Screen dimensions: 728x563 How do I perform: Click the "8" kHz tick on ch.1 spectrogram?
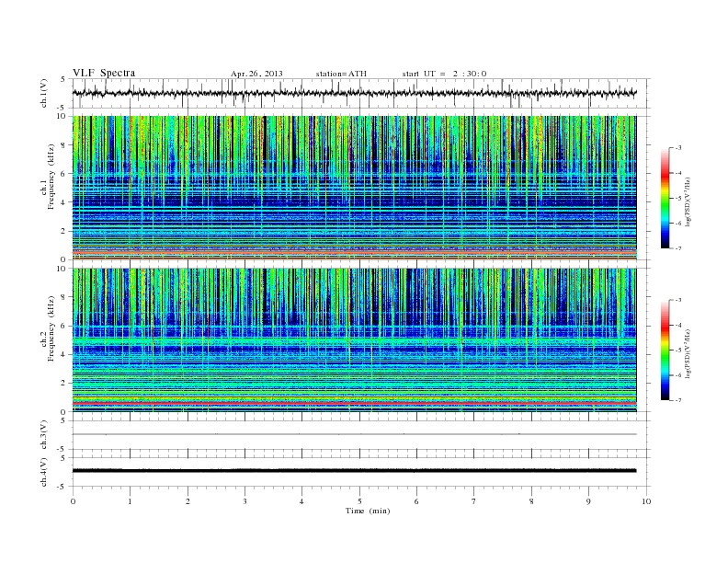63,145
